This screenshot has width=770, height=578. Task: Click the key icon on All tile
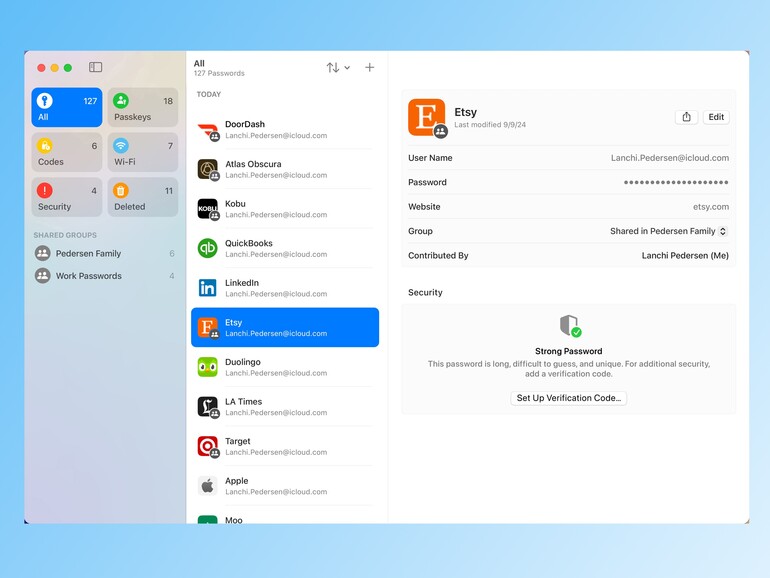45,101
